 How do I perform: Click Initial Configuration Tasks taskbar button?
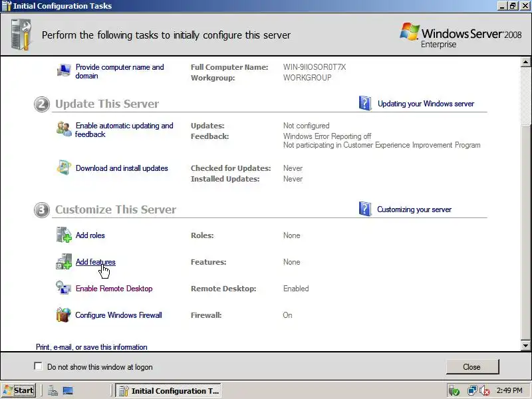pos(168,391)
